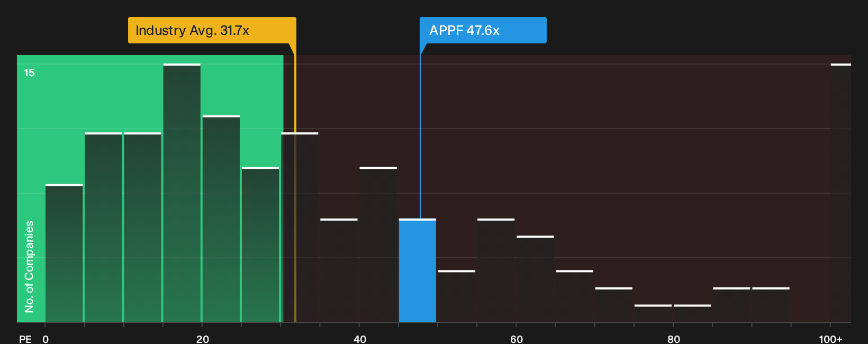The image size is (868, 344).
Task: Click the APPF 47.6x label
Action: pyautogui.click(x=483, y=30)
